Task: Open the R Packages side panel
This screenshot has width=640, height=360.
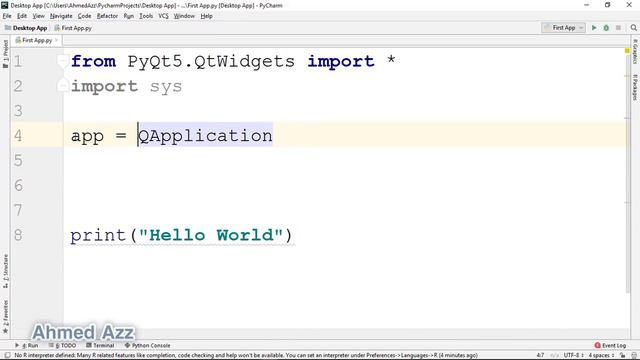Action: 635,87
